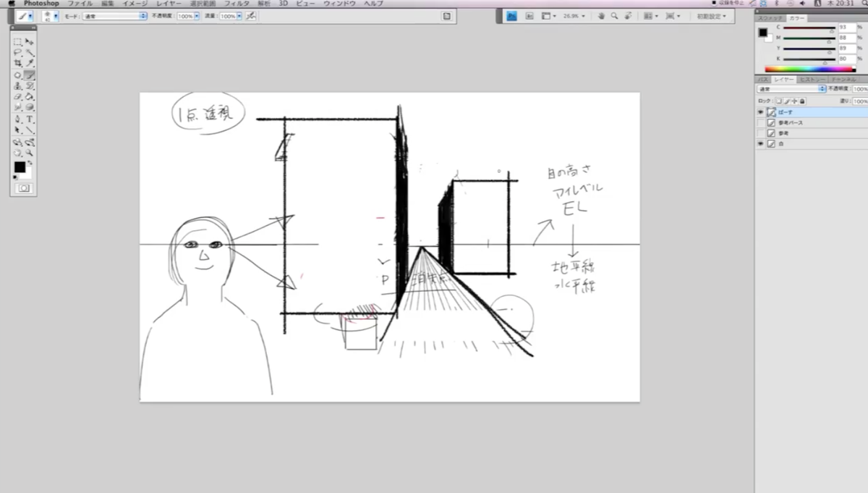Select the Line shape tool

tap(30, 130)
